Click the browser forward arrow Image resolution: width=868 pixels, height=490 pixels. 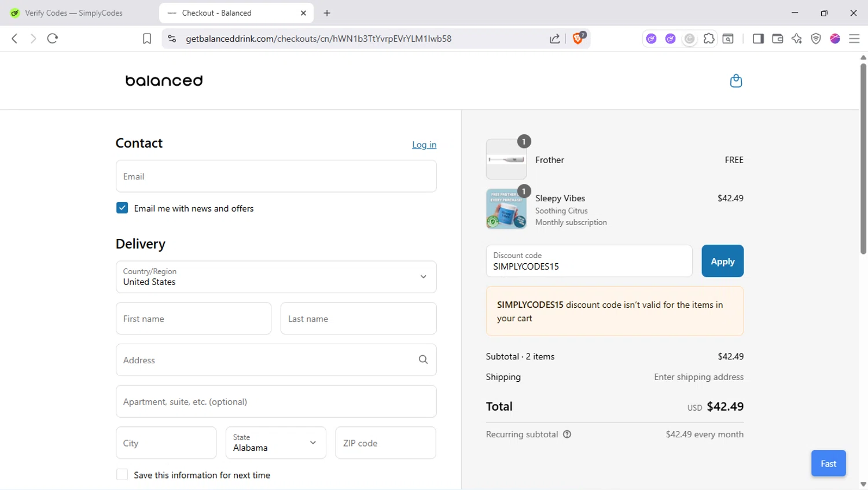tap(33, 39)
